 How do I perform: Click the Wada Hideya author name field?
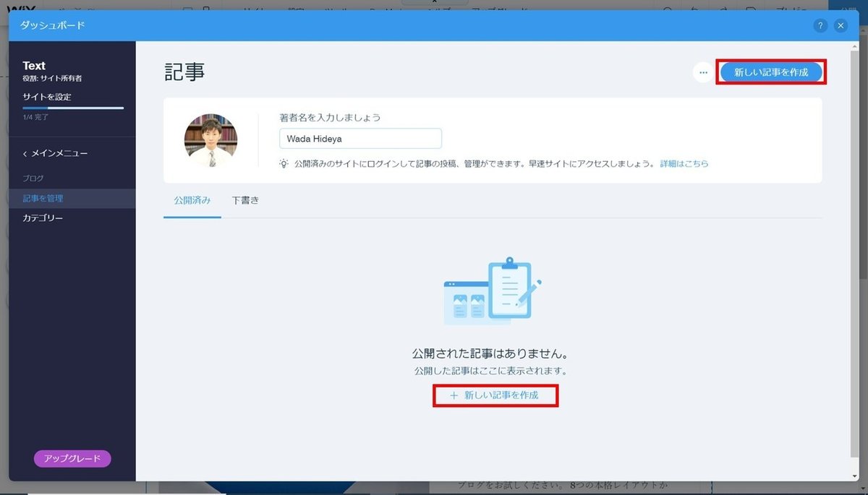(359, 138)
